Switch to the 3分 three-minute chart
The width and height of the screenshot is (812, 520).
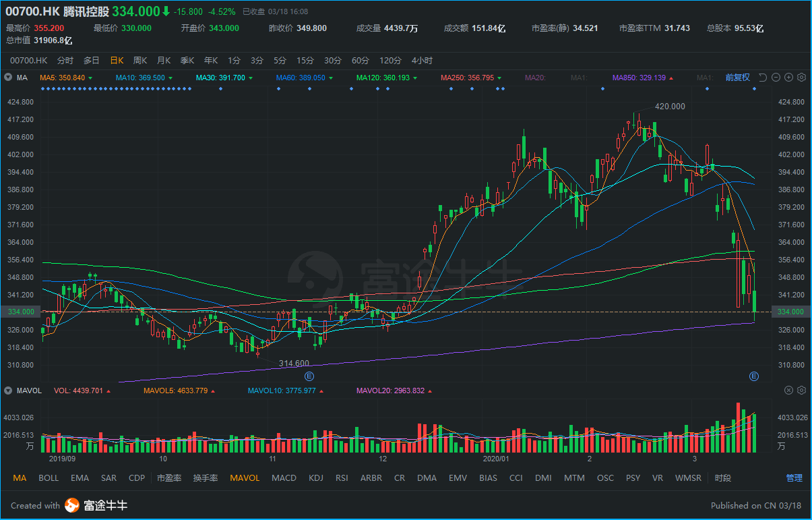pyautogui.click(x=257, y=60)
